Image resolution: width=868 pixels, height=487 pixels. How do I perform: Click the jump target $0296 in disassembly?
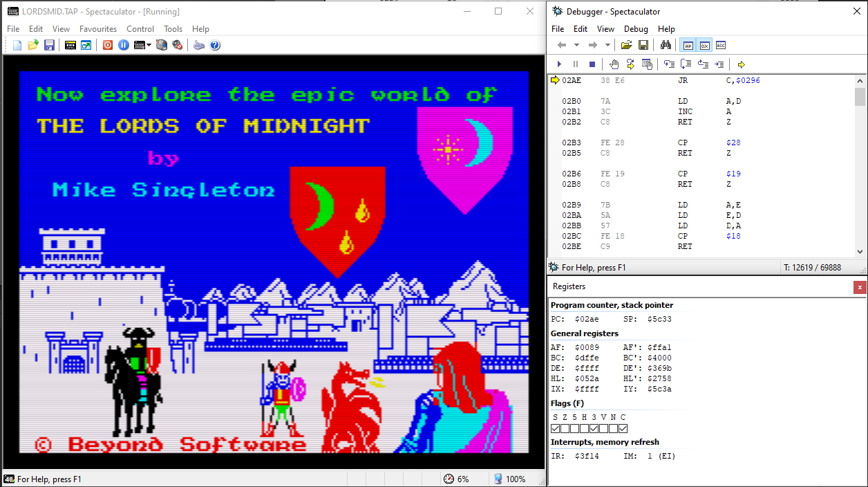(x=748, y=80)
